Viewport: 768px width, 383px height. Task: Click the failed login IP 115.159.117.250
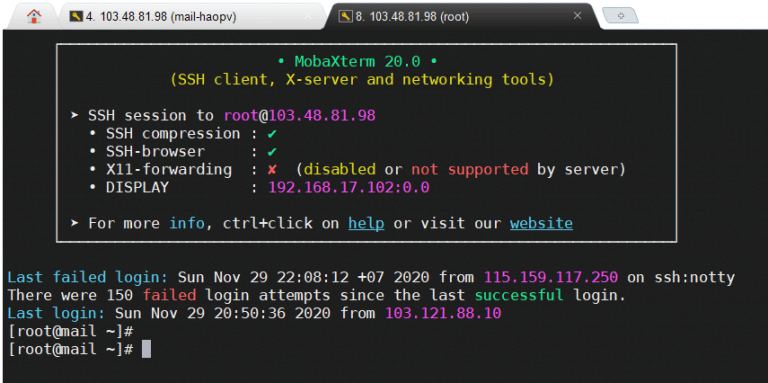click(x=551, y=278)
